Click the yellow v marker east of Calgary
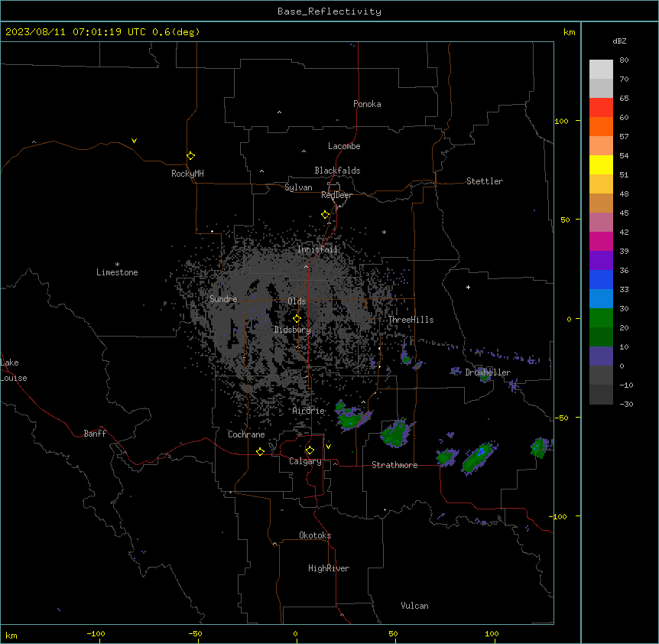The height and width of the screenshot is (644, 659). [x=328, y=447]
